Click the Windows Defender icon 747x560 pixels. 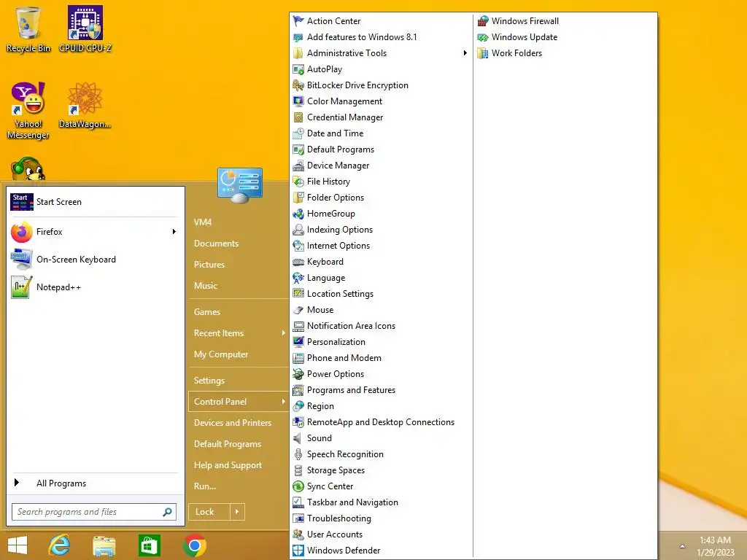pyautogui.click(x=298, y=551)
